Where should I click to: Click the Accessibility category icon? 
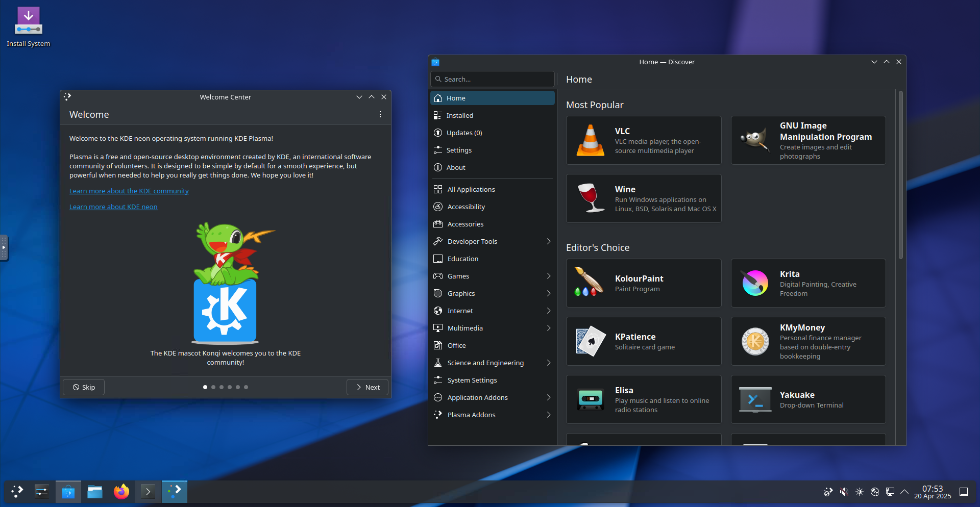click(438, 207)
